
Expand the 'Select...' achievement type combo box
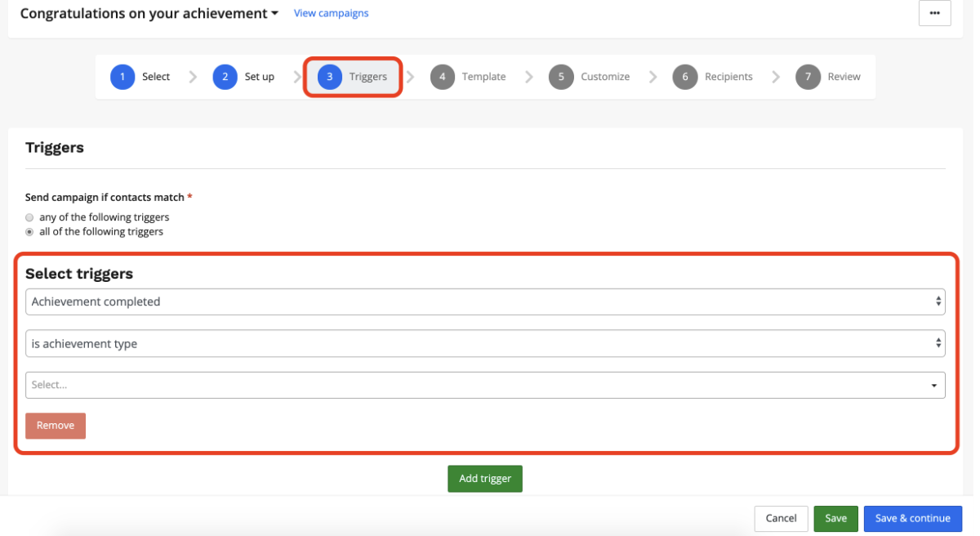[x=485, y=385]
